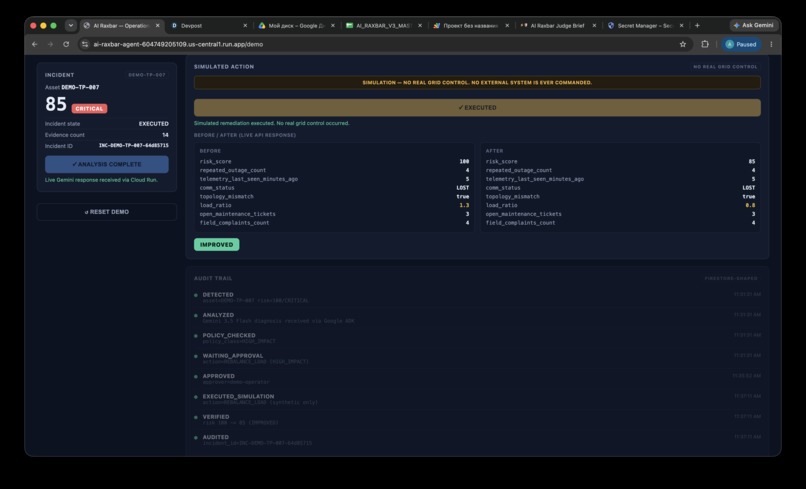Open the Paused profile button

(x=741, y=44)
